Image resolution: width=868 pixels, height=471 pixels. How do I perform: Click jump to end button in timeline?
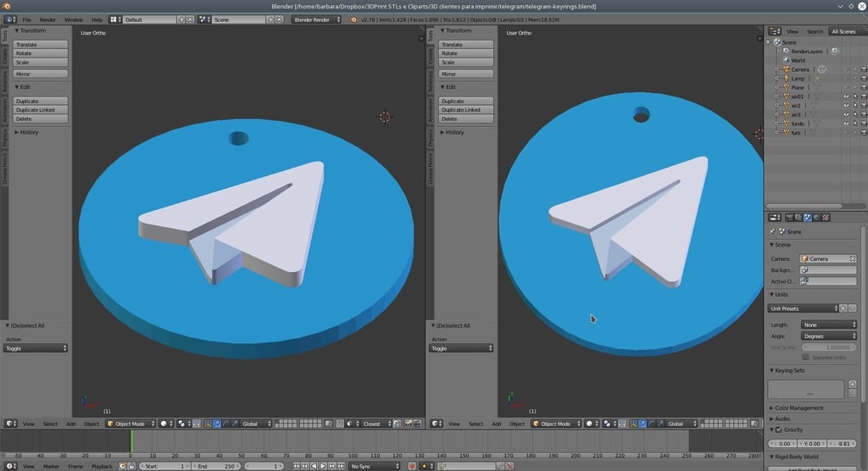coord(341,466)
